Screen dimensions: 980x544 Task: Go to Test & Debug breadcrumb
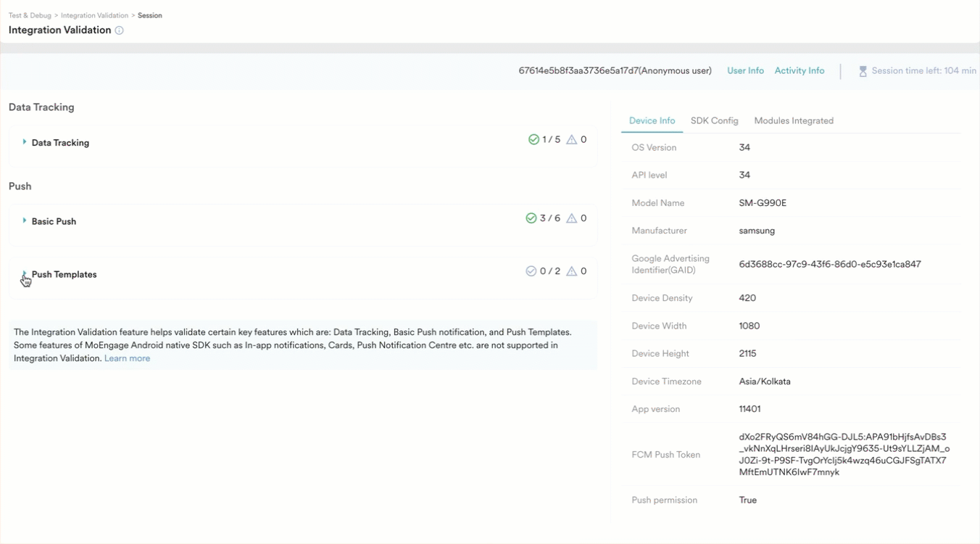point(29,15)
